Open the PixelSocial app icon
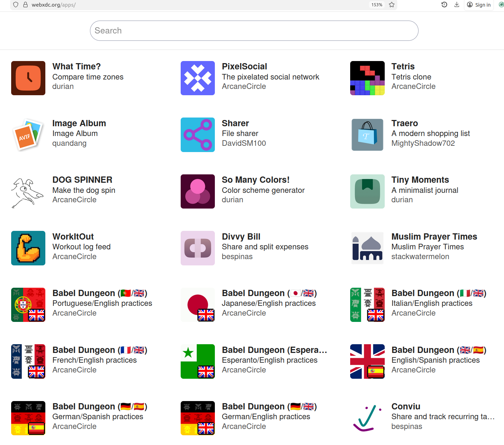504x445 pixels. pyautogui.click(x=198, y=78)
